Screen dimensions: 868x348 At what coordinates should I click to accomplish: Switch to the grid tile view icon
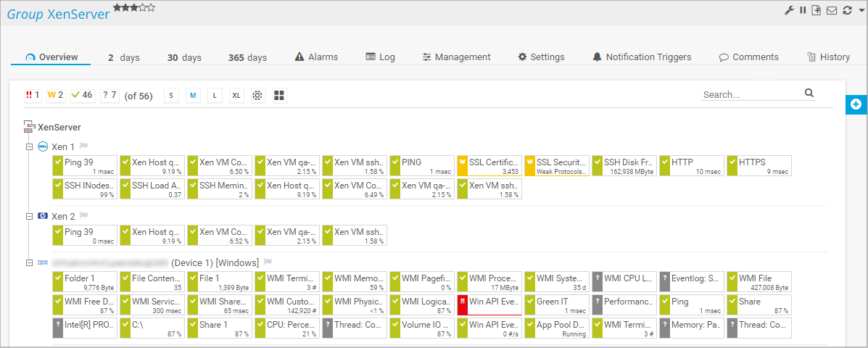click(x=280, y=96)
